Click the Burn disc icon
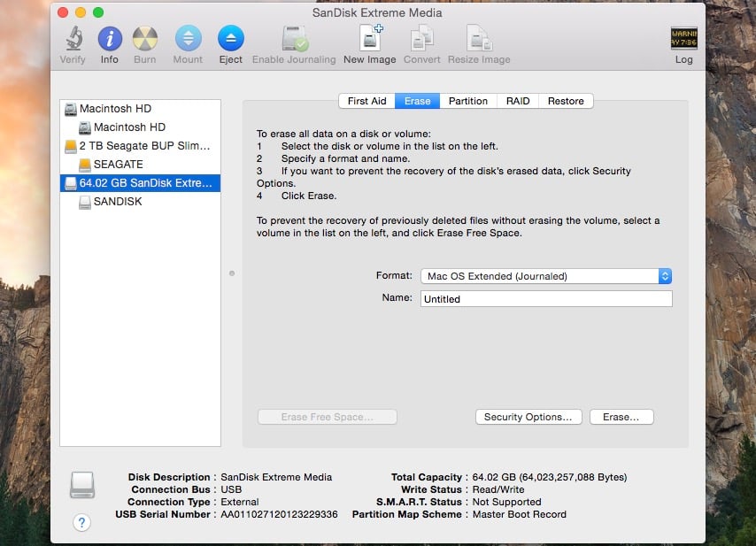 pyautogui.click(x=145, y=40)
